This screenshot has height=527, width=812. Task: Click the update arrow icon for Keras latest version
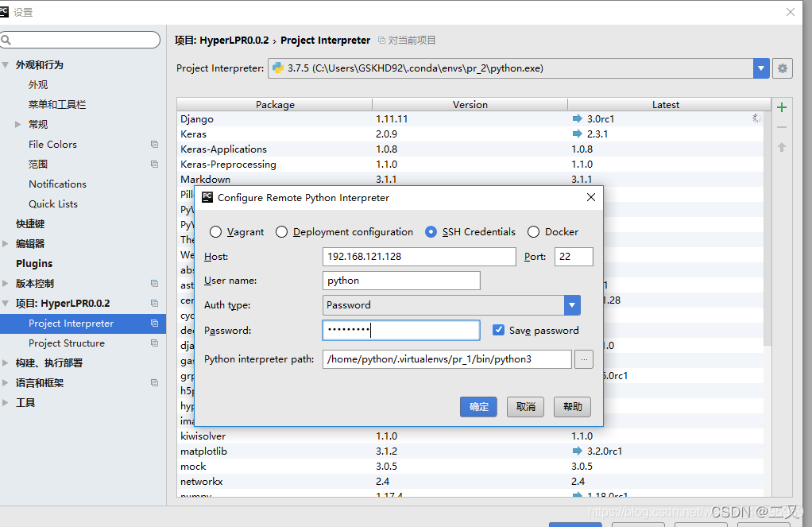click(577, 134)
